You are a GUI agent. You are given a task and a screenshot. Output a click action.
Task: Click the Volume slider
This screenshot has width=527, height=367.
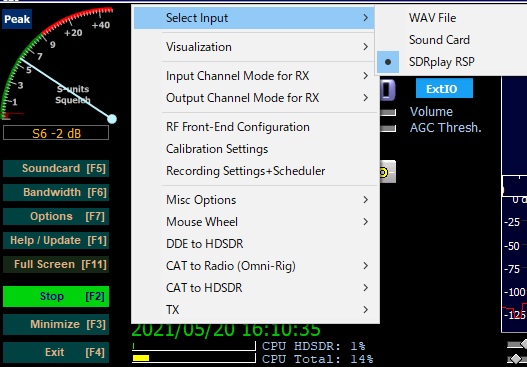click(388, 113)
